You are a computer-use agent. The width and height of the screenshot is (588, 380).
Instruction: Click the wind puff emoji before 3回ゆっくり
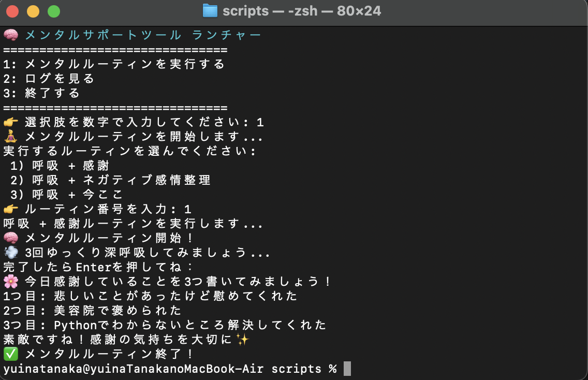click(11, 252)
